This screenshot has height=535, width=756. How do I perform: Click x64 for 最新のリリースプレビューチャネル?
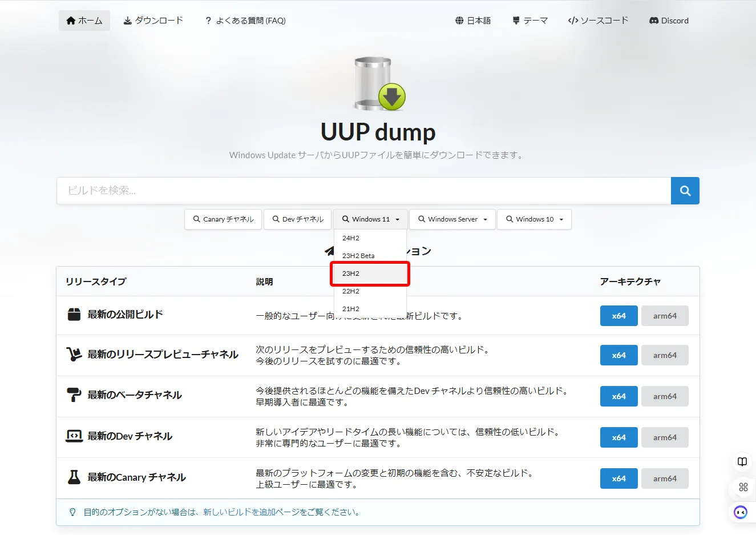(619, 355)
